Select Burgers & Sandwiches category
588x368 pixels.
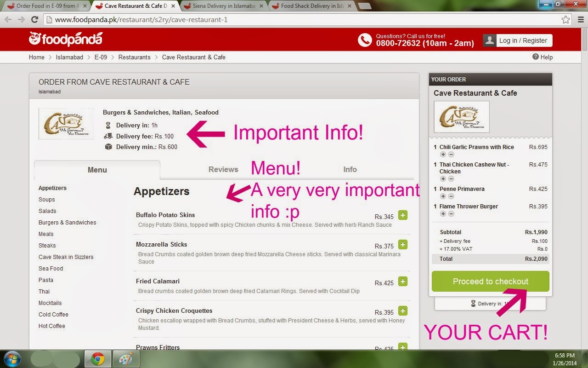pos(68,223)
